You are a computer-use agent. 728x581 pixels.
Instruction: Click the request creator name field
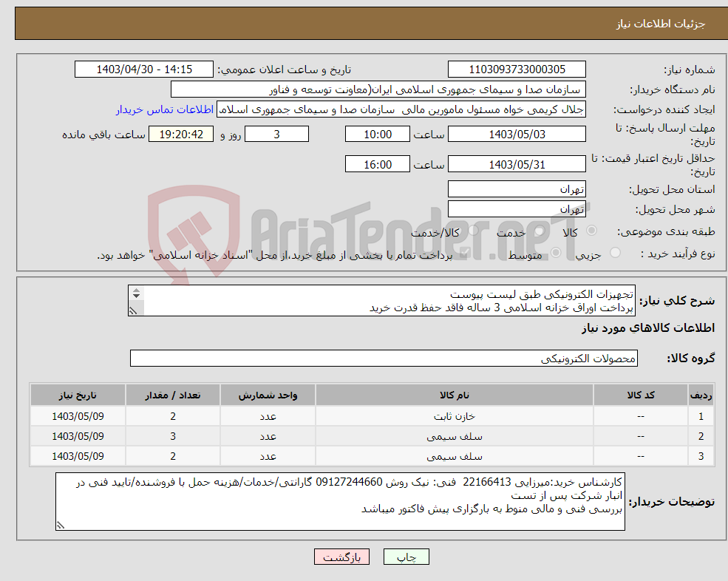coord(401,109)
